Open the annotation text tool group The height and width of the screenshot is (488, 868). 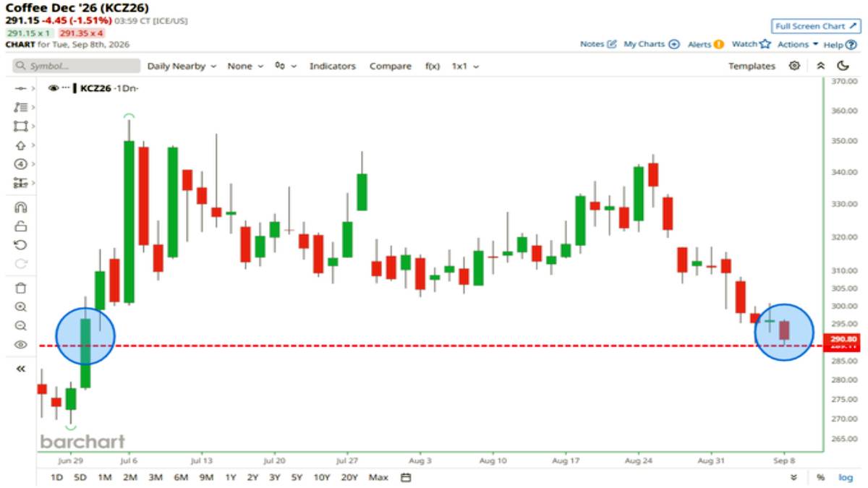pos(20,107)
